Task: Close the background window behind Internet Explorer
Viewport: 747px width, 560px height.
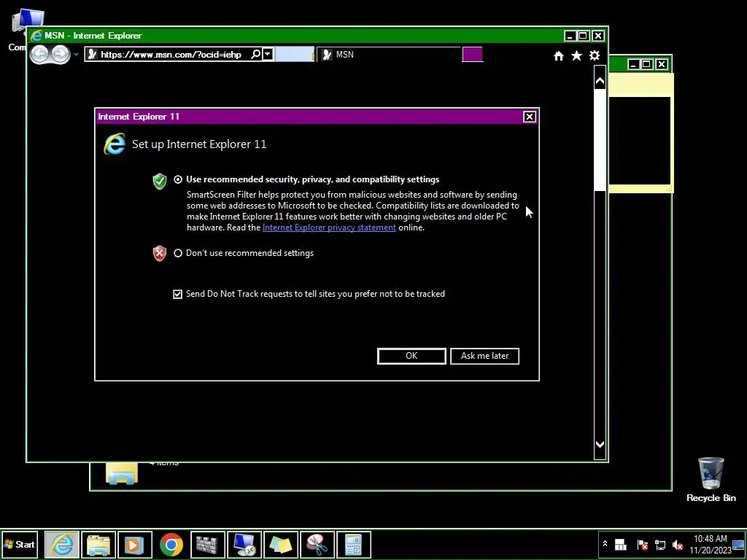Action: point(662,64)
